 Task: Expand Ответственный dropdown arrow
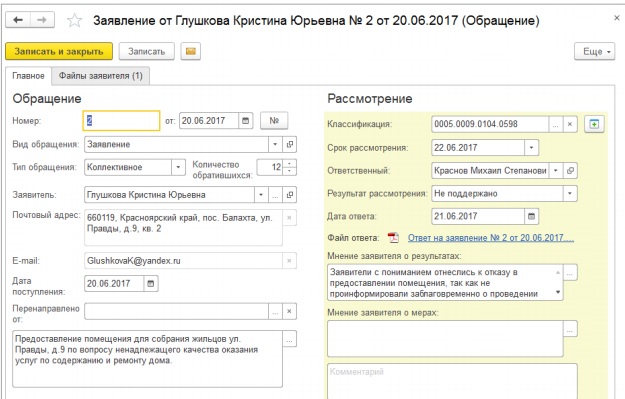(x=556, y=171)
